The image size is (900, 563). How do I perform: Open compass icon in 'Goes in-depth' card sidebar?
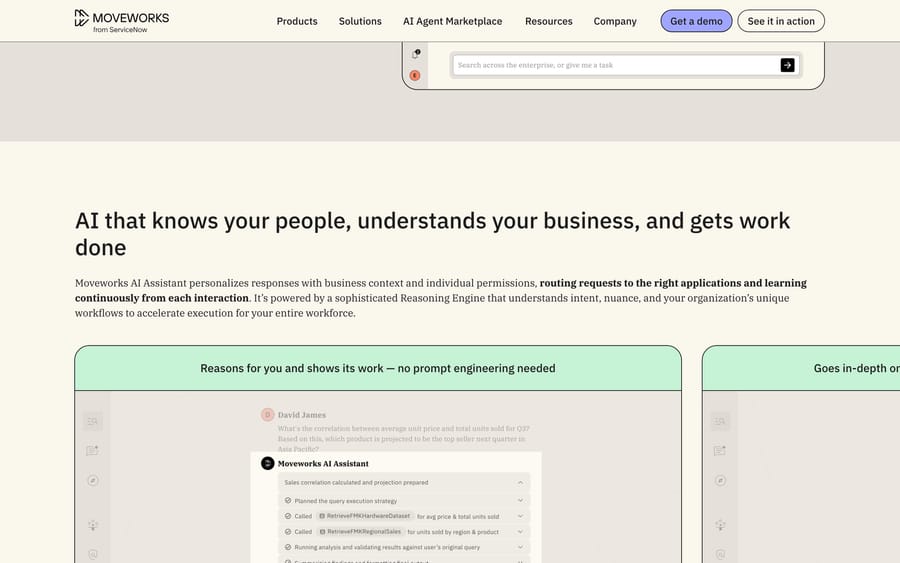tap(720, 480)
